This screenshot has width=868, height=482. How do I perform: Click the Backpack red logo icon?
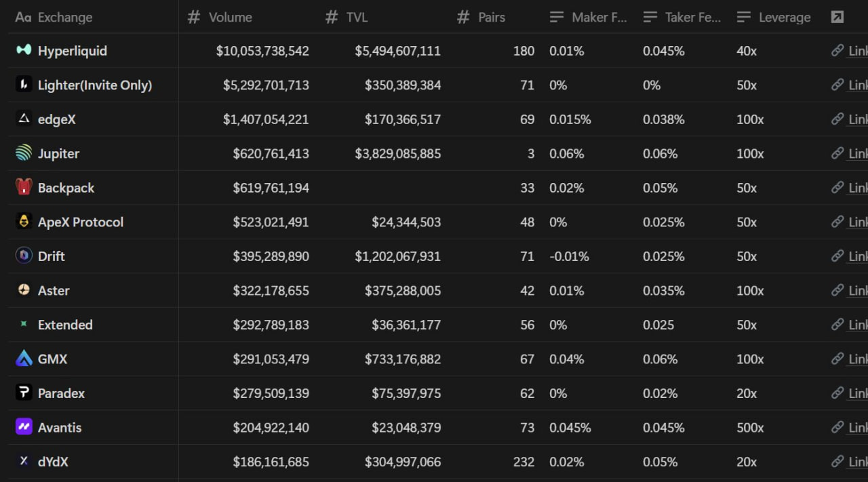pos(24,188)
